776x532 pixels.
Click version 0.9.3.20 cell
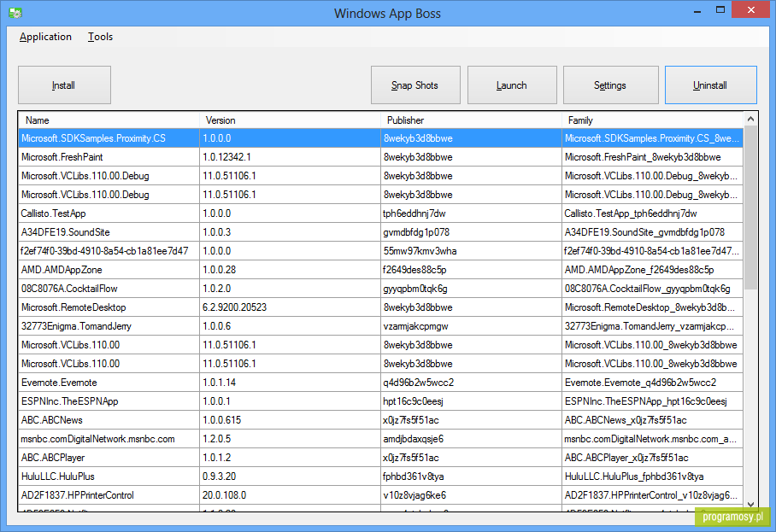[290, 476]
